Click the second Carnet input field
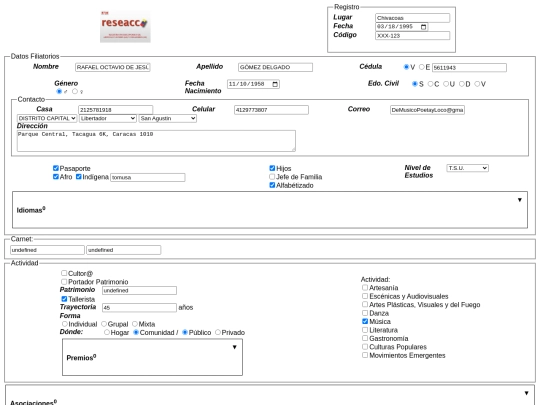 click(x=124, y=250)
